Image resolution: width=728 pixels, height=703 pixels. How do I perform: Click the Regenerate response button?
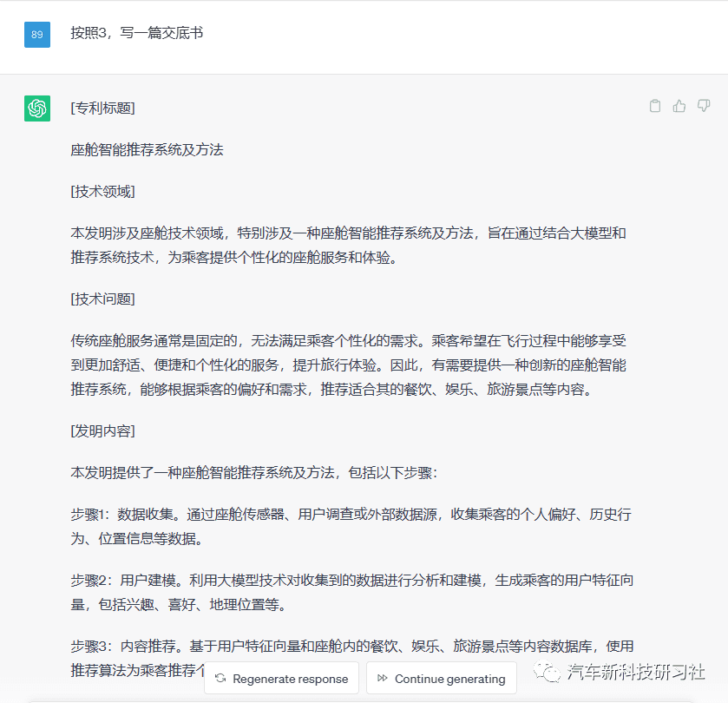pos(281,679)
